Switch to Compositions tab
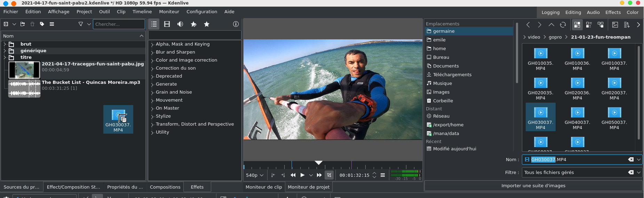Image resolution: width=644 pixels, height=198 pixels. click(x=165, y=187)
